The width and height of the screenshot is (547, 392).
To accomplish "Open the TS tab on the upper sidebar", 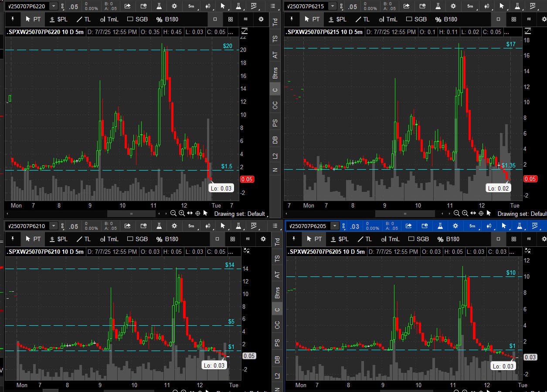I will coord(275,39).
